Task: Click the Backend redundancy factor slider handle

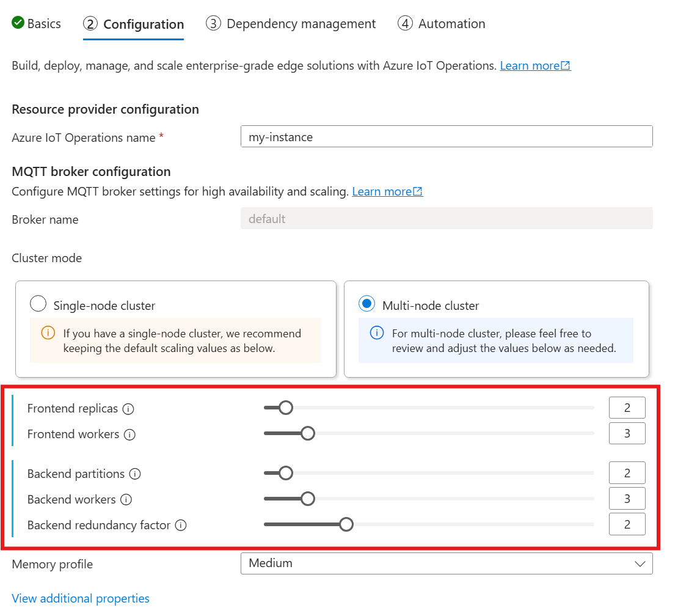Action: (346, 524)
